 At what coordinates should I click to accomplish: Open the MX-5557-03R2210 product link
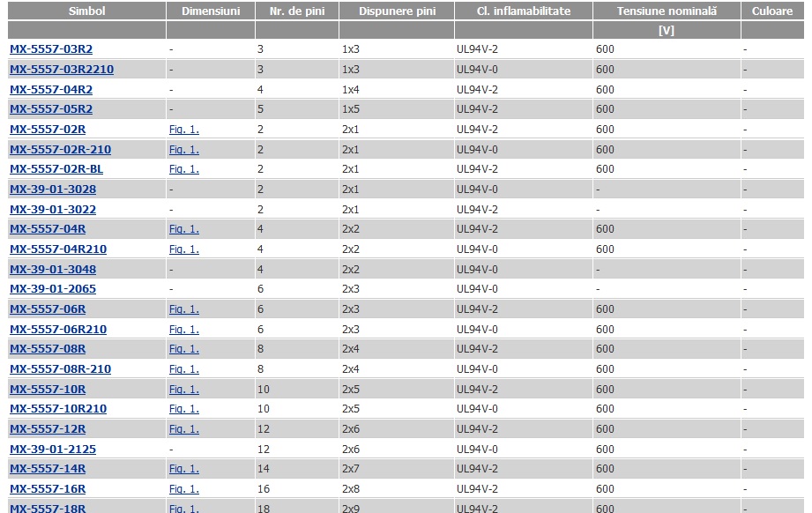[x=62, y=70]
